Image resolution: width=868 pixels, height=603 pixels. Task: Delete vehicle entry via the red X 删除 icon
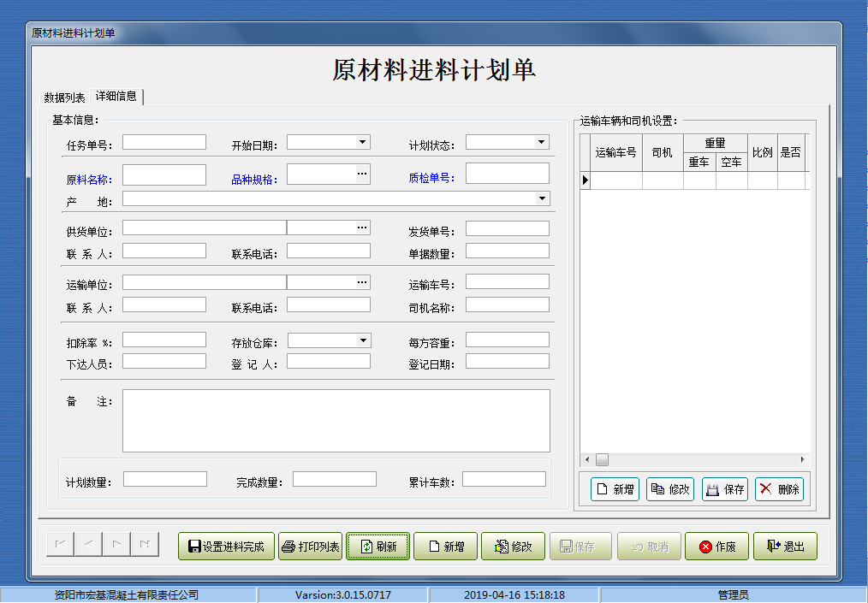[767, 489]
